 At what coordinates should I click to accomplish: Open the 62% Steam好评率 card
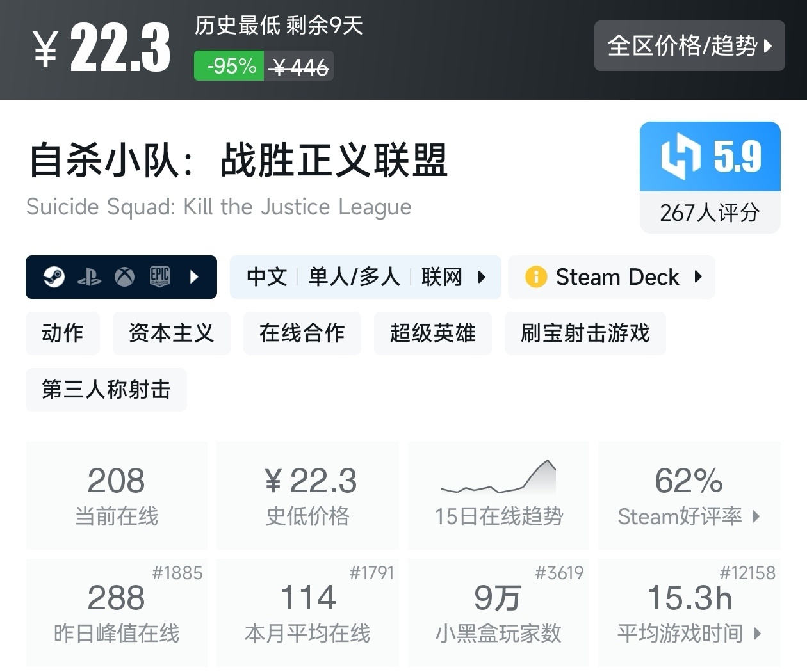[690, 495]
